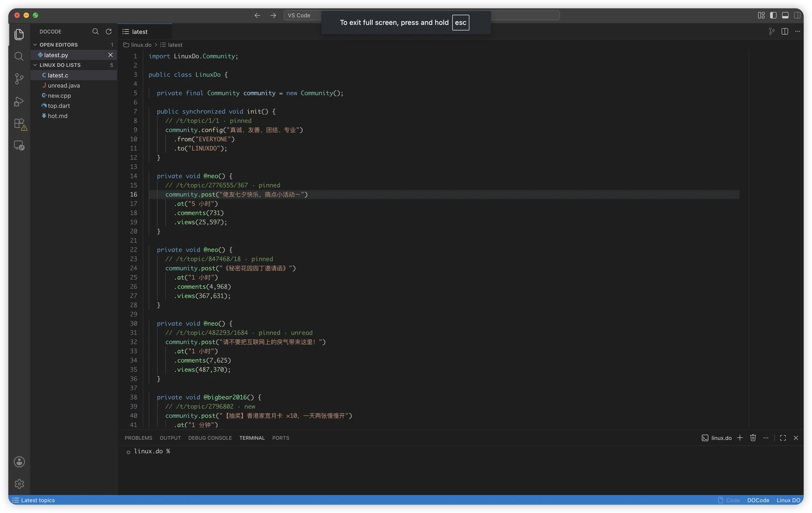Click the esc key in fullscreen notice

click(461, 22)
